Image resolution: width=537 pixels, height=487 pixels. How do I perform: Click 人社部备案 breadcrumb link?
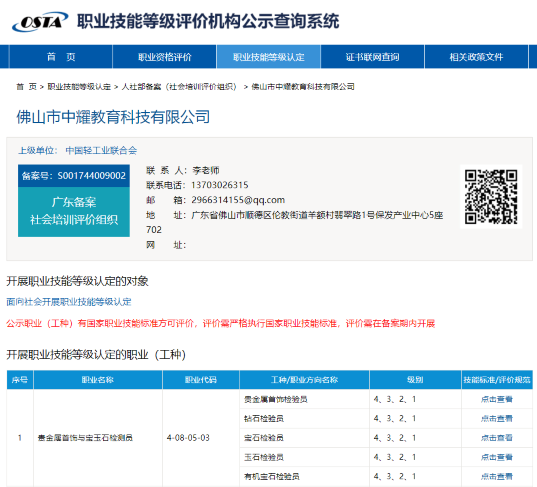(179, 87)
